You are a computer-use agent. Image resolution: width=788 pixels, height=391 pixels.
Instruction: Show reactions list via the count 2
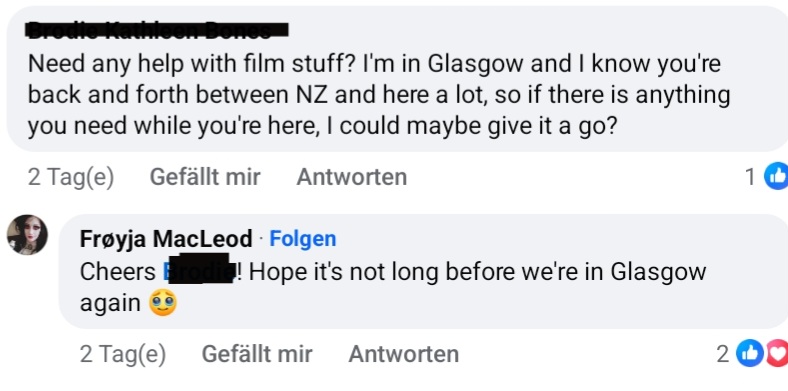point(722,354)
